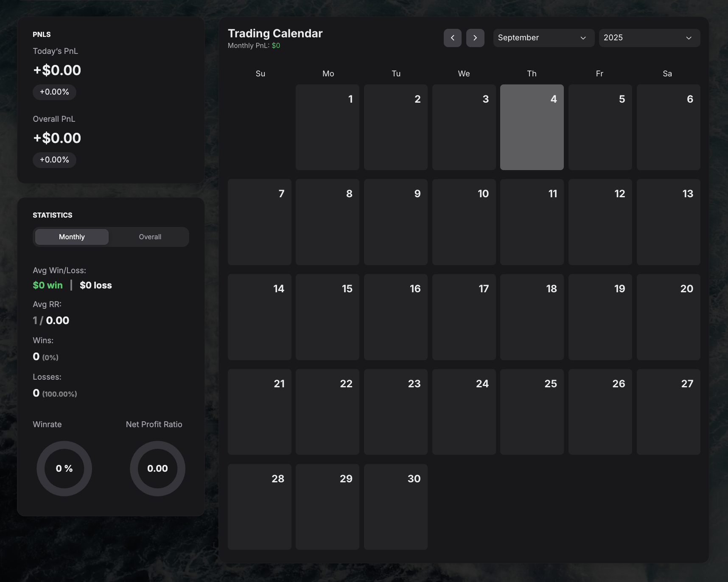
Task: Select calendar day 7
Action: [259, 222]
